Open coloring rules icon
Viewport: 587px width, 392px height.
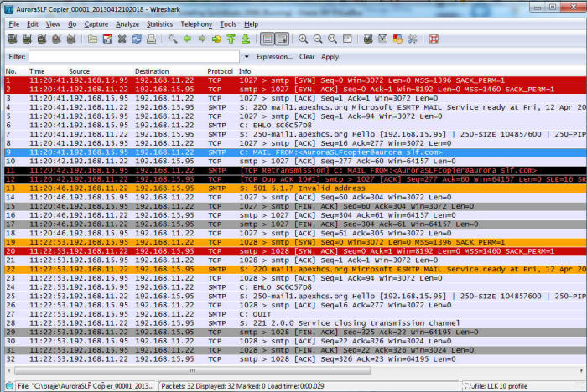coord(397,39)
